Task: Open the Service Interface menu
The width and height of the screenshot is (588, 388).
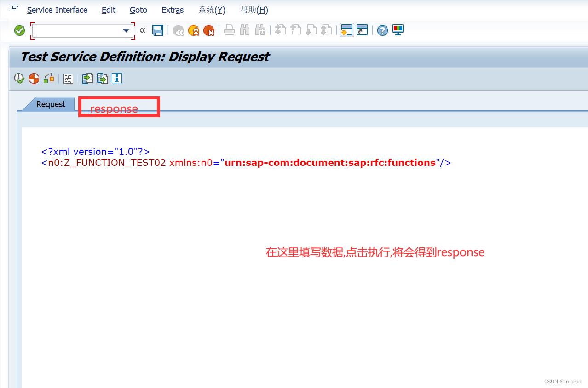Action: 57,10
